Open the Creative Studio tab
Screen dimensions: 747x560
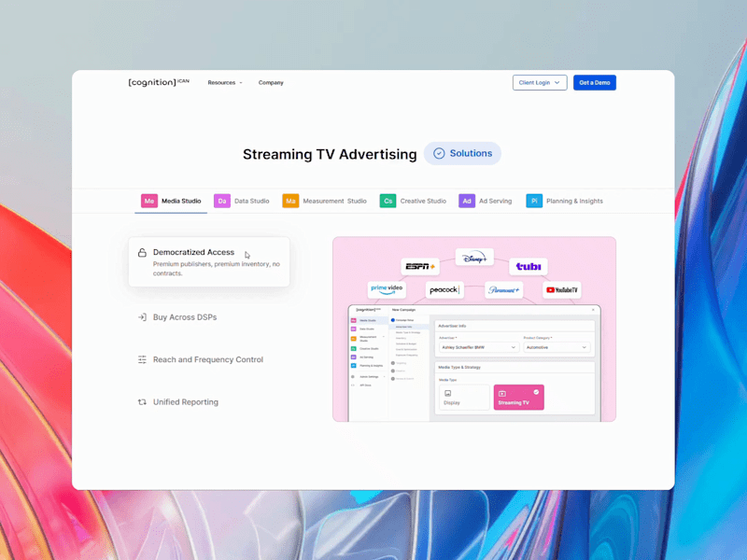(x=413, y=201)
